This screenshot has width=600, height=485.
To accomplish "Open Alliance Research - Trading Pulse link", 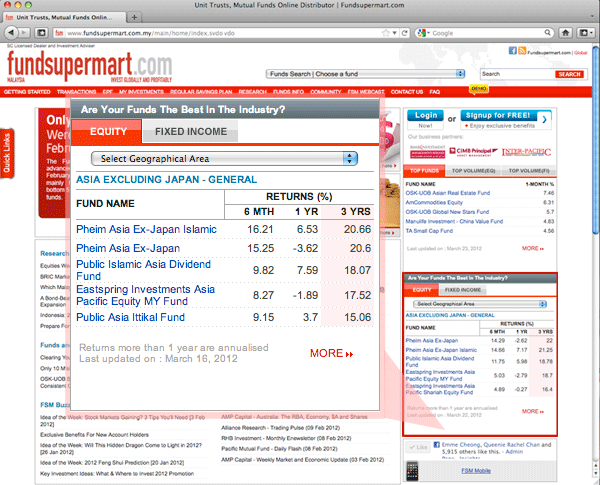I will click(280, 428).
